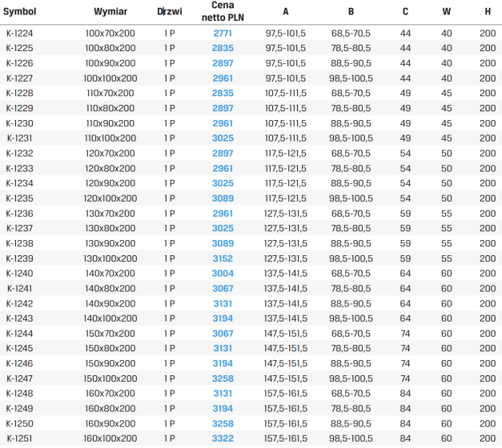Select symbol K-1240
The height and width of the screenshot is (448, 502).
click(x=19, y=274)
